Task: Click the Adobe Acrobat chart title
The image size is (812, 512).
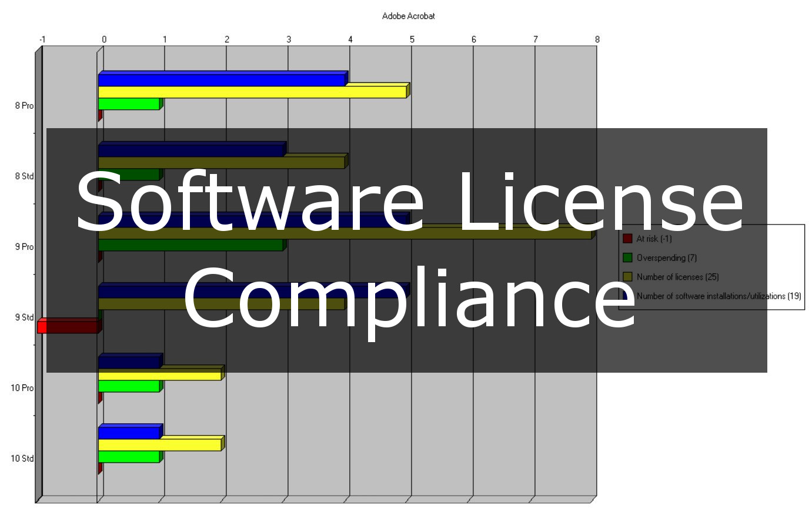Action: click(x=408, y=16)
